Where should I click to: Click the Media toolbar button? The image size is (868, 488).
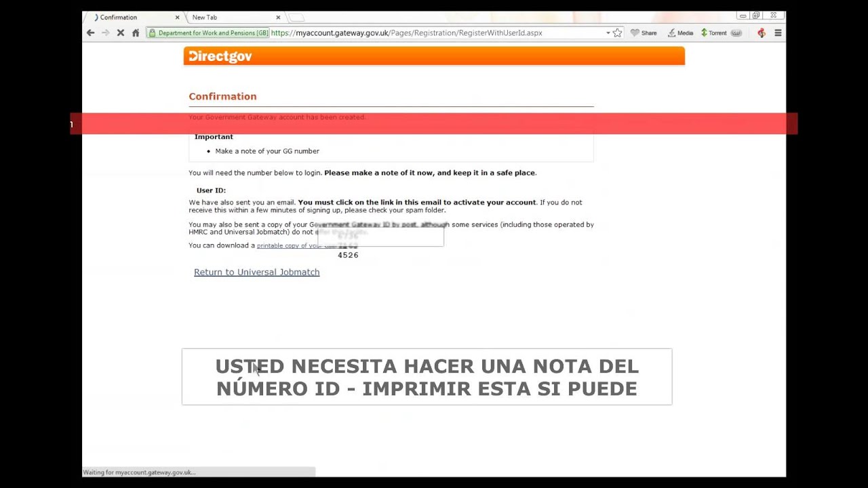point(680,33)
